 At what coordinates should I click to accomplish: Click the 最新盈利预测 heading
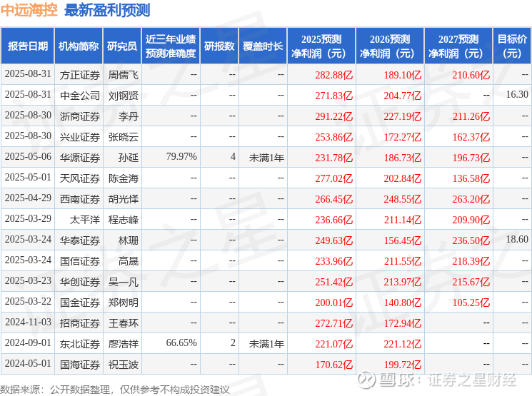click(x=107, y=11)
